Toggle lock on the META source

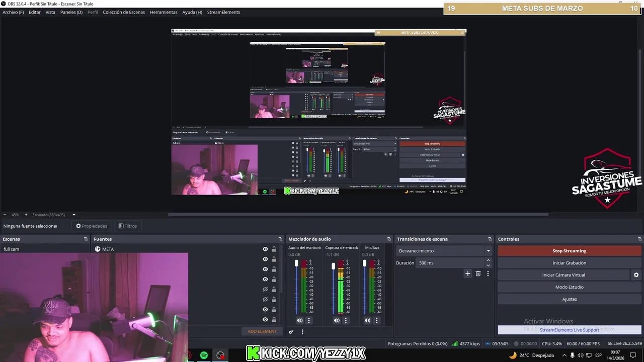pos(274,249)
